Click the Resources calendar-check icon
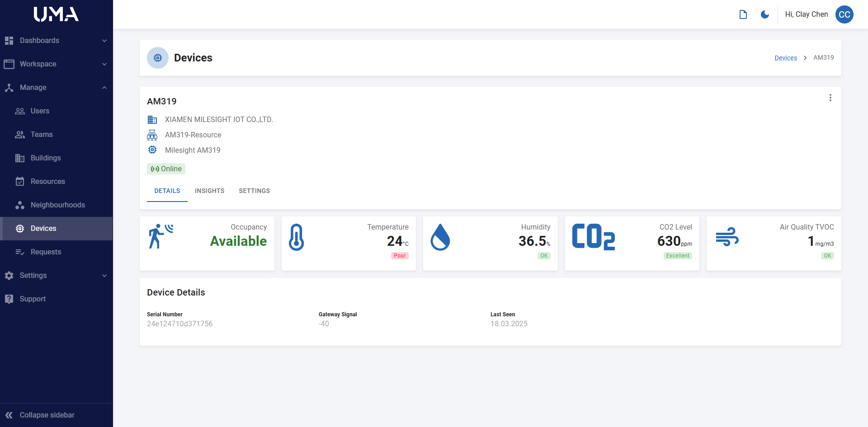This screenshot has width=868, height=427. 20,182
